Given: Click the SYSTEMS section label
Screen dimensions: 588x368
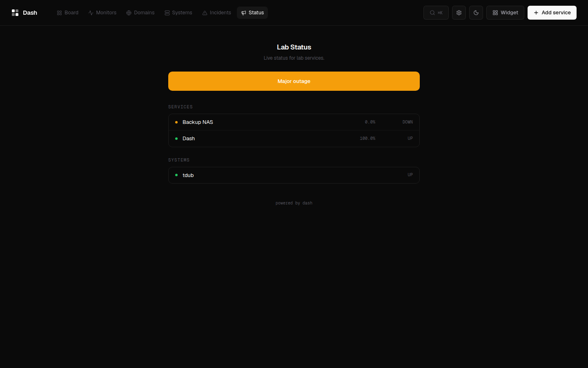Looking at the screenshot, I should 179,160.
